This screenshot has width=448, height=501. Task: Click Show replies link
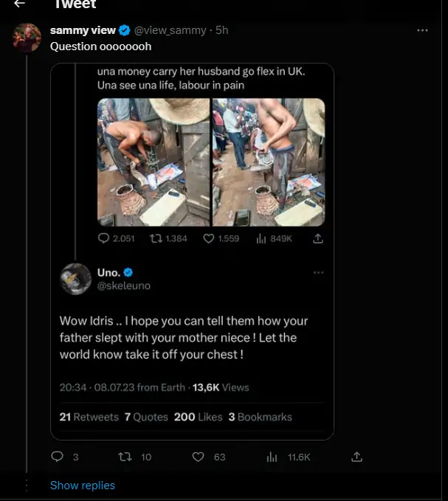pyautogui.click(x=83, y=485)
